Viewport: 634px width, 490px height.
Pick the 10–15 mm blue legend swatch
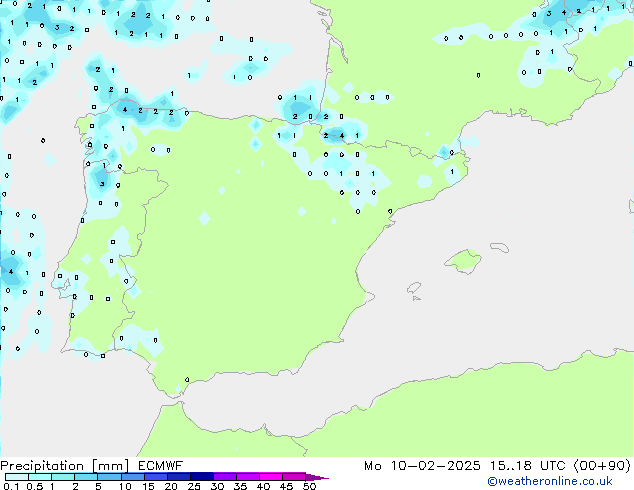(132, 477)
